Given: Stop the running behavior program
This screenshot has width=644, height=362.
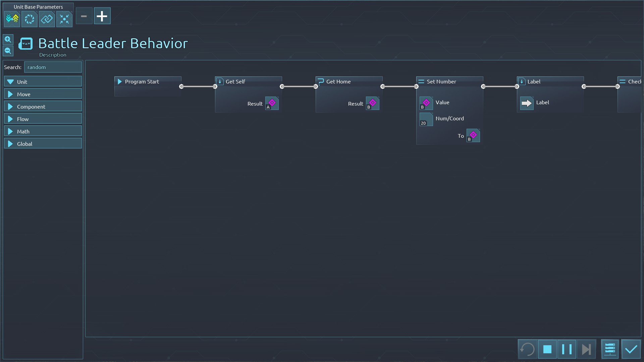Looking at the screenshot, I should point(547,349).
